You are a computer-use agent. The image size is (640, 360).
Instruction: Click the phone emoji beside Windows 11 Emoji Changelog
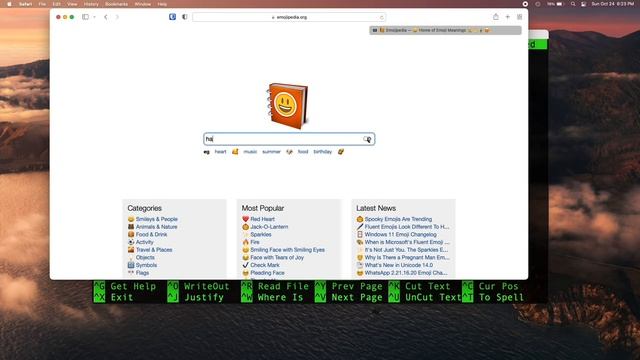360,234
